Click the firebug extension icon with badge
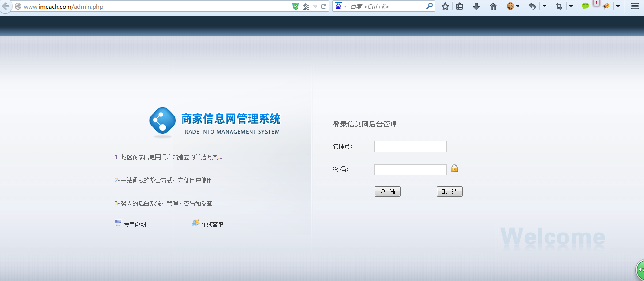644x281 pixels. (x=606, y=6)
